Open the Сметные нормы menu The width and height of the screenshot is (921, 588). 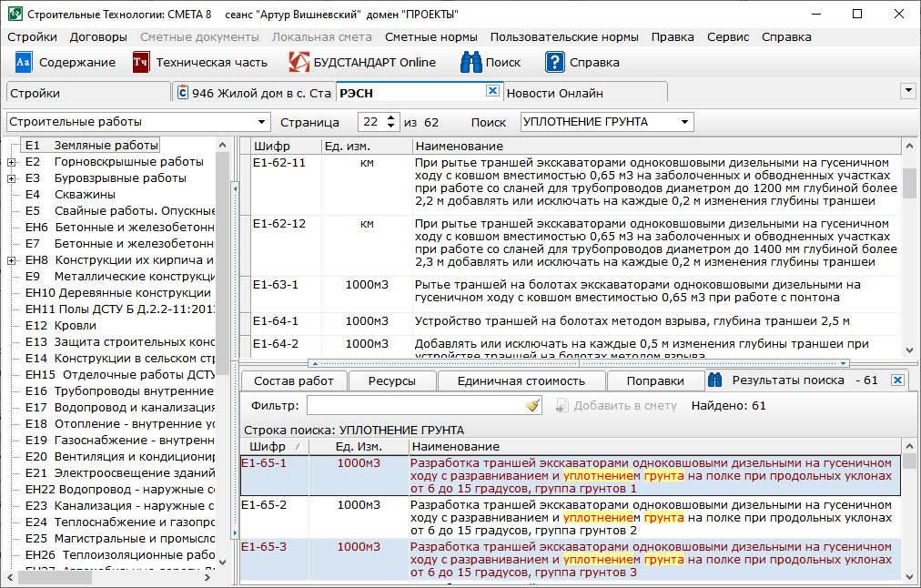pos(431,37)
